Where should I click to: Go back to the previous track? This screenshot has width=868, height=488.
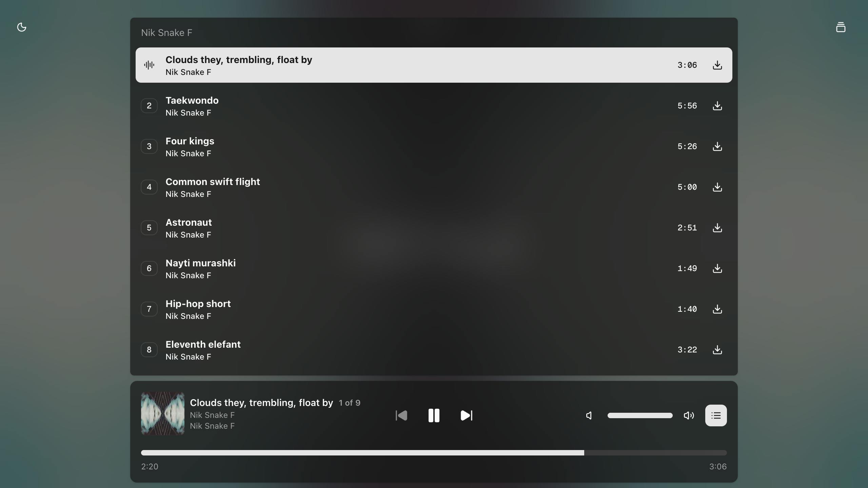[401, 415]
